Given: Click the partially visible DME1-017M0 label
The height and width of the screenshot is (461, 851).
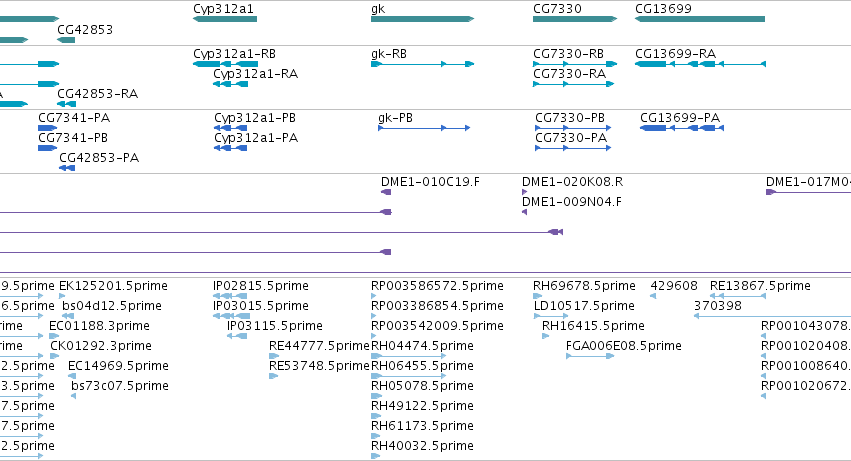Looking at the screenshot, I should click(808, 182).
